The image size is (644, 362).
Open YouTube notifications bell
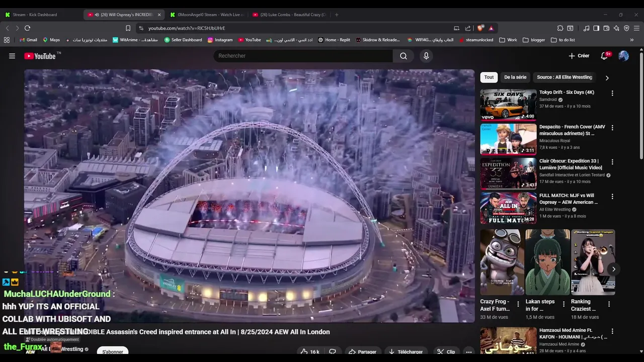click(605, 56)
